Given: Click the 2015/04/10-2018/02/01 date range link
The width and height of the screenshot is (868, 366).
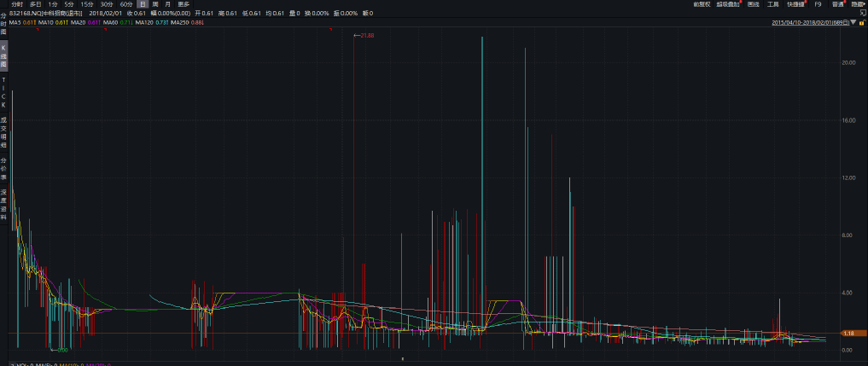Looking at the screenshot, I should 808,23.
